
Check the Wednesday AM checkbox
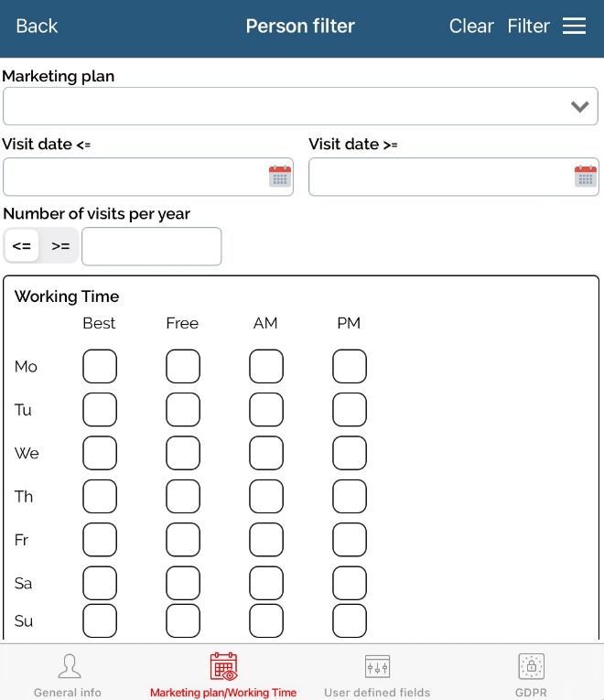pyautogui.click(x=266, y=454)
